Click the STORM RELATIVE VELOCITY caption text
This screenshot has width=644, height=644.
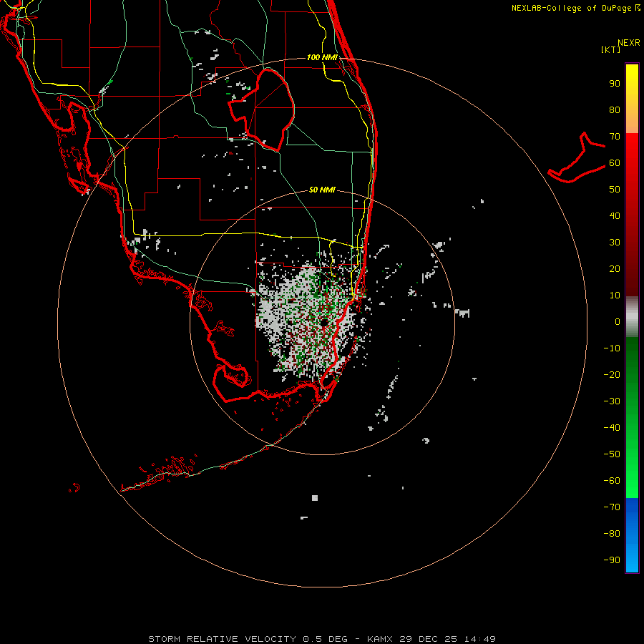click(x=222, y=639)
